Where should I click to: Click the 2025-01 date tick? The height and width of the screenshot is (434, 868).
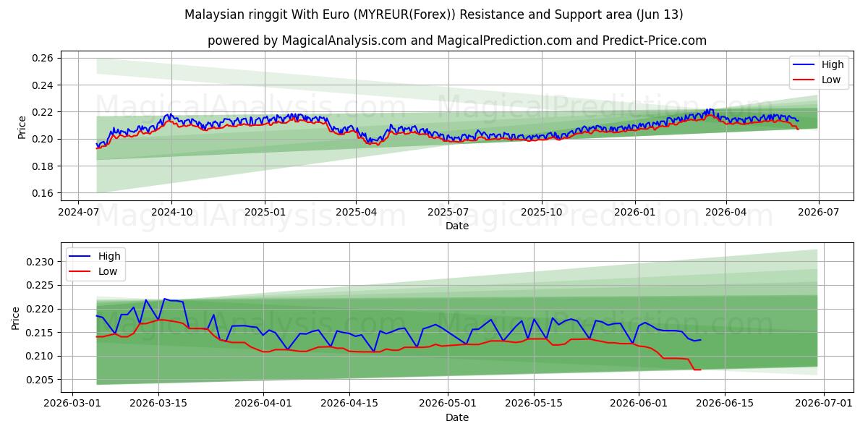pyautogui.click(x=265, y=213)
